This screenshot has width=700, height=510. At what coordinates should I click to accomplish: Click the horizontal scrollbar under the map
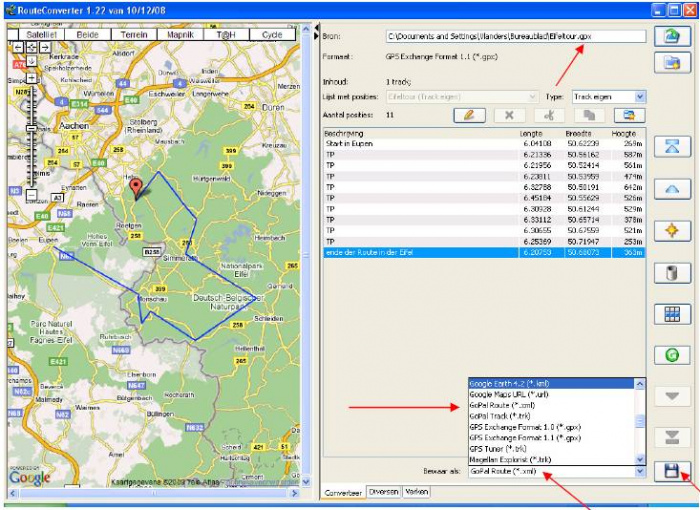154,493
